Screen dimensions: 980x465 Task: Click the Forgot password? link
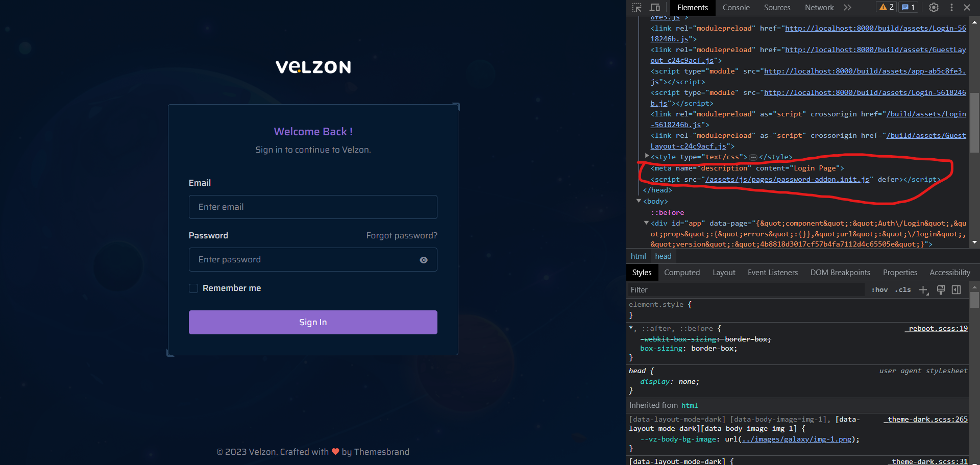pos(402,235)
